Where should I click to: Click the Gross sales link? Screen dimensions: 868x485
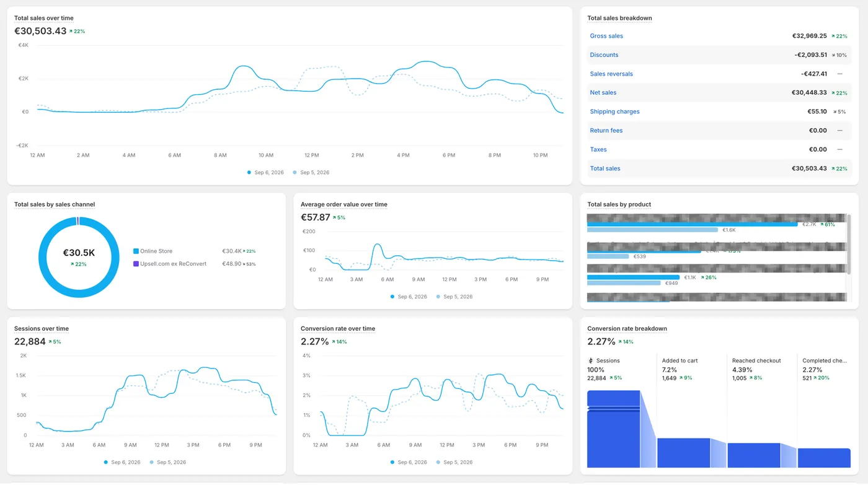[606, 36]
